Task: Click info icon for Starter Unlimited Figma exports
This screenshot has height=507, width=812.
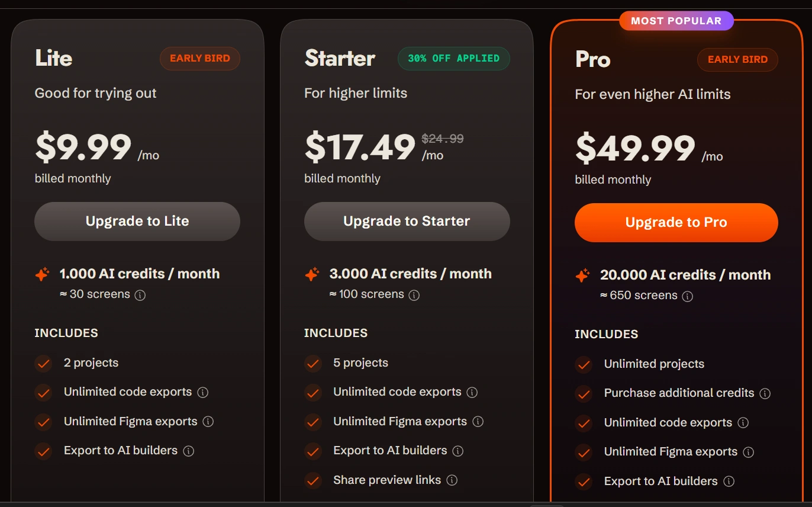Action: 478,422
